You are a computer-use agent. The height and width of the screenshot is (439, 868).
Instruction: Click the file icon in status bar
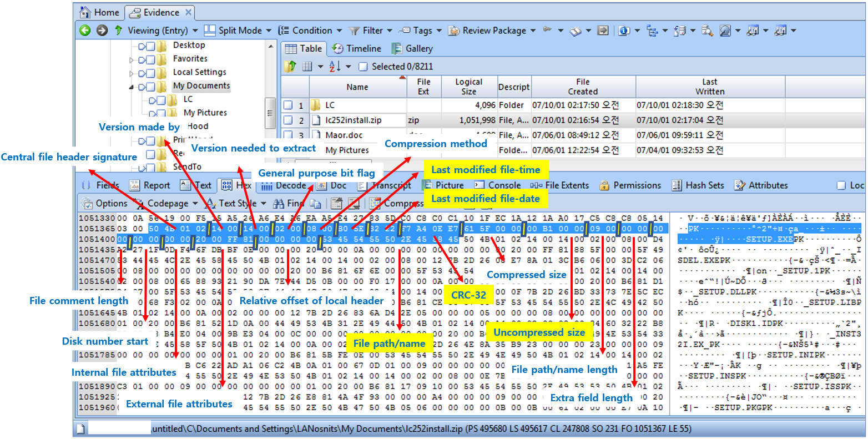tap(80, 429)
